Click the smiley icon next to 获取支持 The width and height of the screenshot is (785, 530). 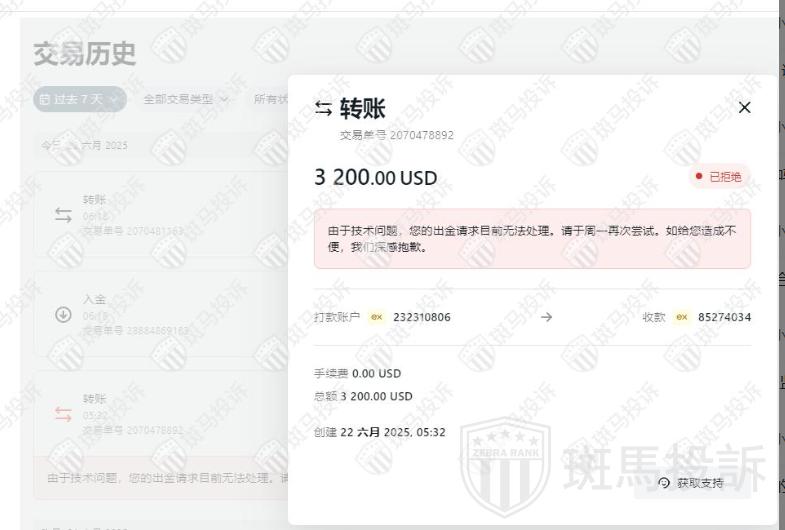[664, 482]
